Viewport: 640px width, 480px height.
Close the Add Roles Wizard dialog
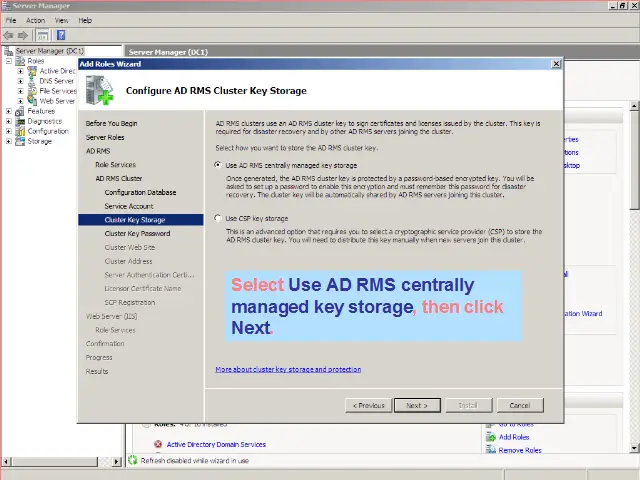[556, 64]
